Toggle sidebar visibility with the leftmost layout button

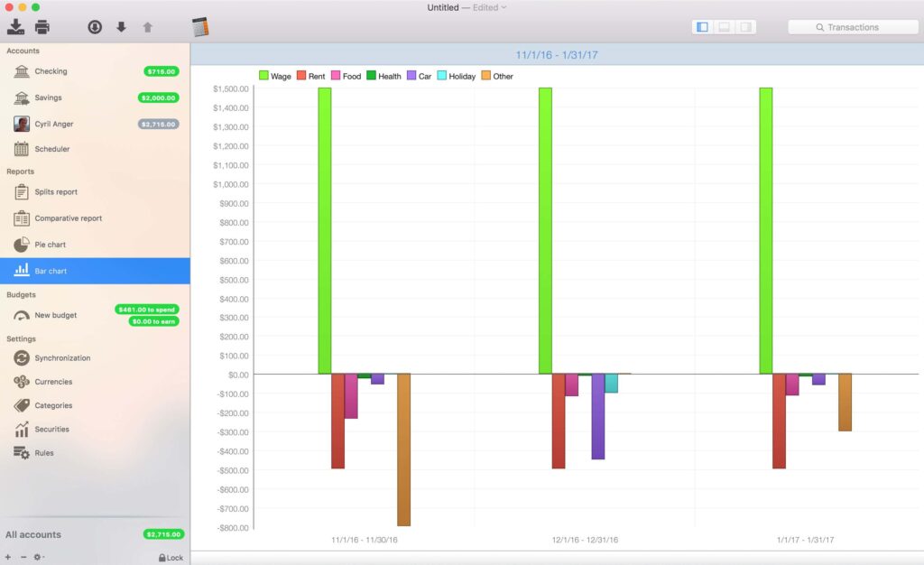point(702,26)
